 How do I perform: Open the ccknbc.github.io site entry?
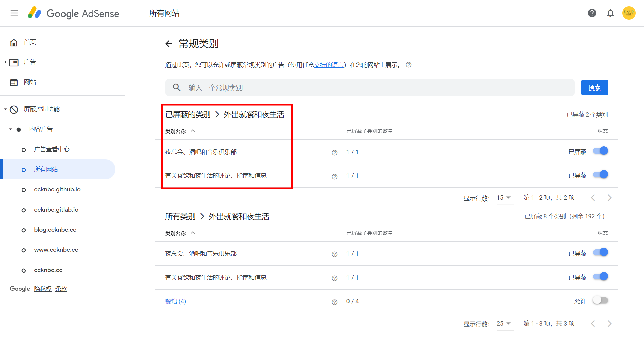[x=57, y=189]
